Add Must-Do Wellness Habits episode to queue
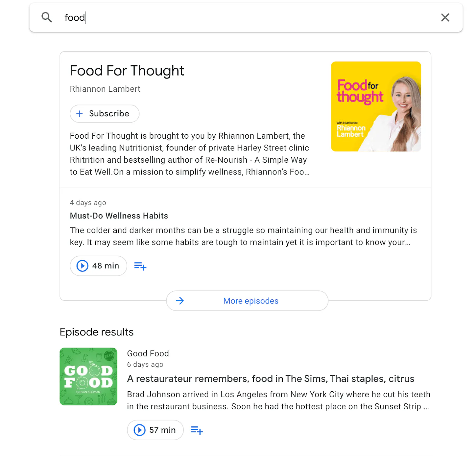 (140, 266)
